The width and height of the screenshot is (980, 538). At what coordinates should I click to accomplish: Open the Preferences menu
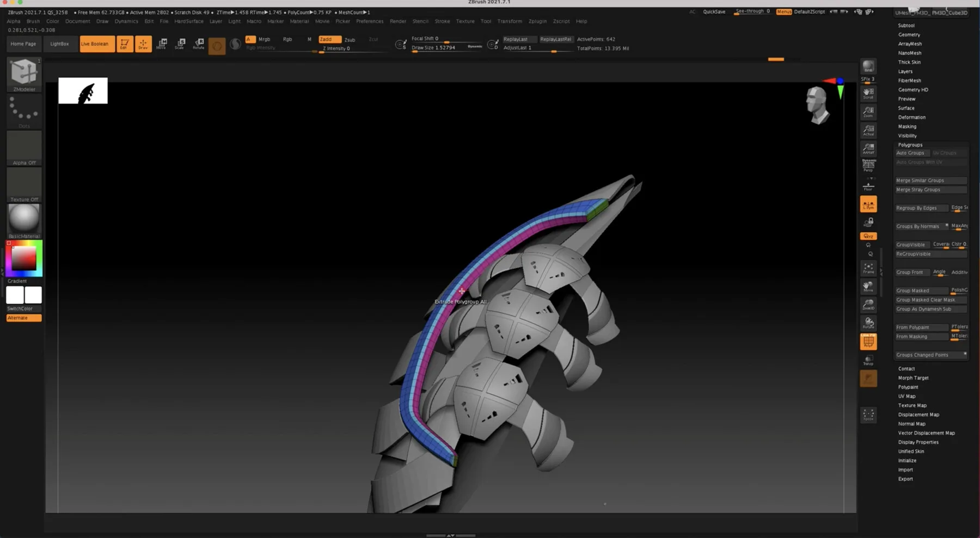tap(370, 21)
